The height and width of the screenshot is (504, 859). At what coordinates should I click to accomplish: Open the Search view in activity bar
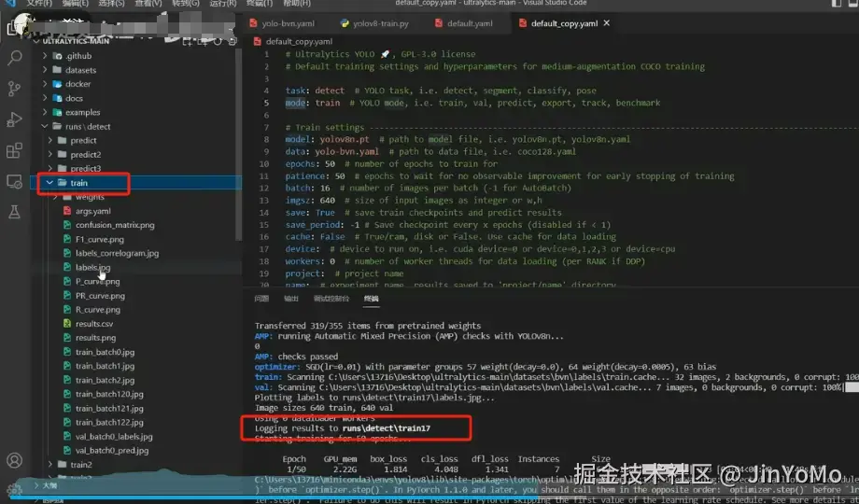pyautogui.click(x=15, y=58)
